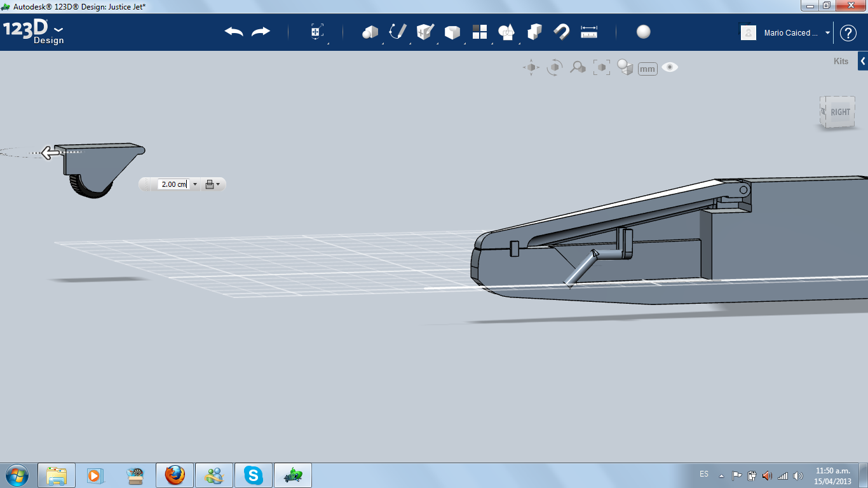Open Windows Live Messenger from the taskbar
The image size is (868, 488).
coord(214,475)
